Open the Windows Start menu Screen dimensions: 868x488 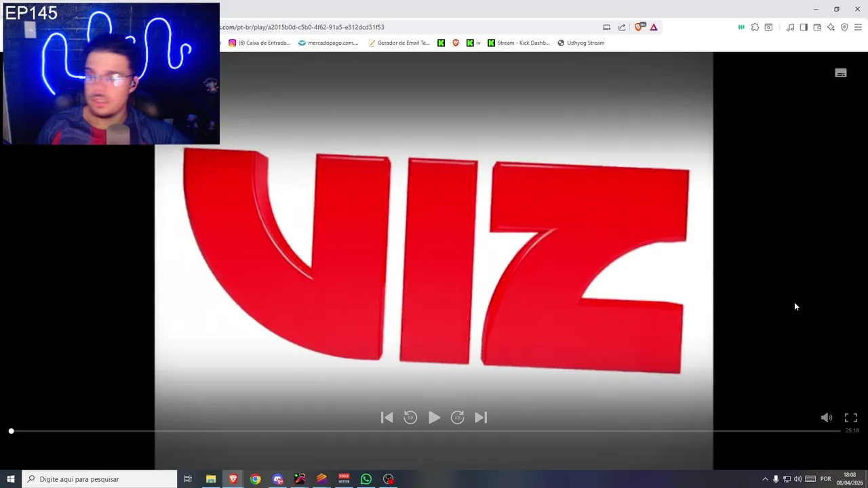[x=11, y=479]
